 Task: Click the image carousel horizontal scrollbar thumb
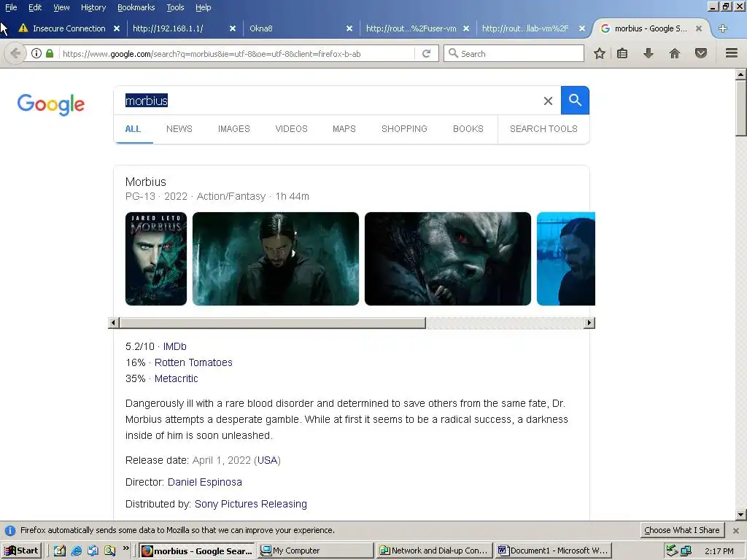tap(272, 323)
